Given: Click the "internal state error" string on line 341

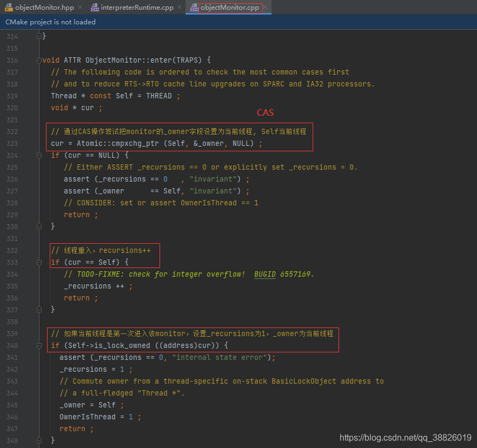Looking at the screenshot, I should click(220, 357).
